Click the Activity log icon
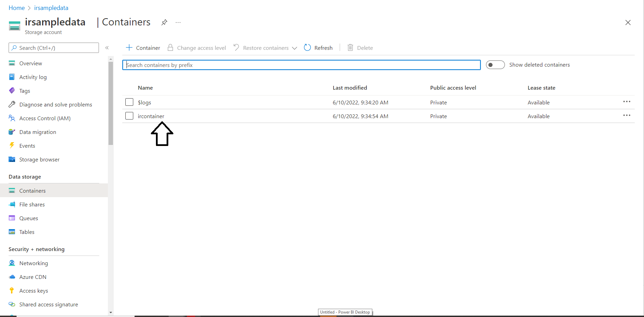This screenshot has width=644, height=317. click(12, 77)
